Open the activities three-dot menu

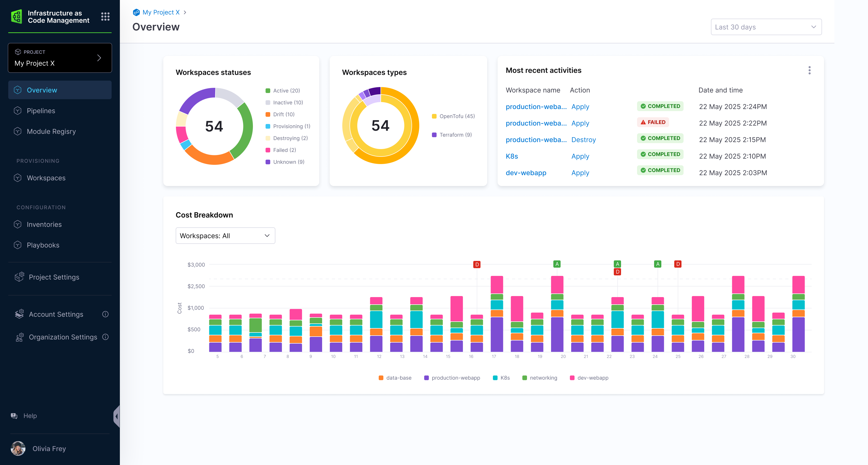[809, 71]
